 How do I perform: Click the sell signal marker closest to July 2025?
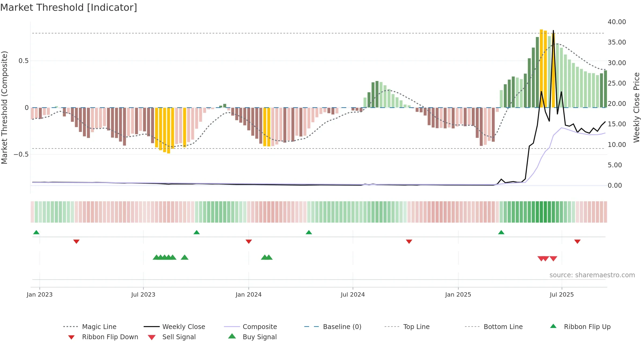coord(553,258)
